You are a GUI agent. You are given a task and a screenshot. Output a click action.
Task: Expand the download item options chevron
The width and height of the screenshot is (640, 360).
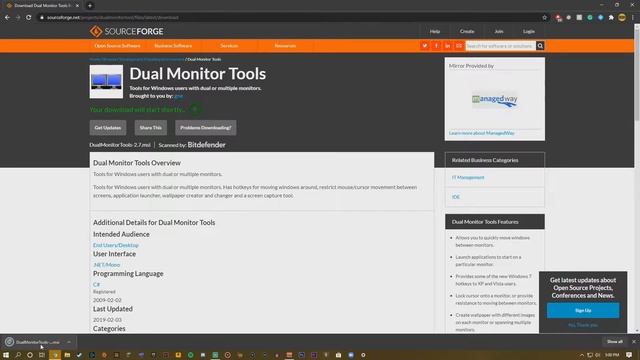pyautogui.click(x=69, y=342)
